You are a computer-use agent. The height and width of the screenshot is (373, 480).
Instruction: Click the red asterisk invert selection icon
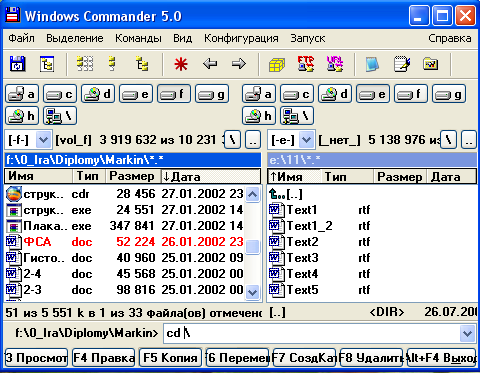click(181, 64)
